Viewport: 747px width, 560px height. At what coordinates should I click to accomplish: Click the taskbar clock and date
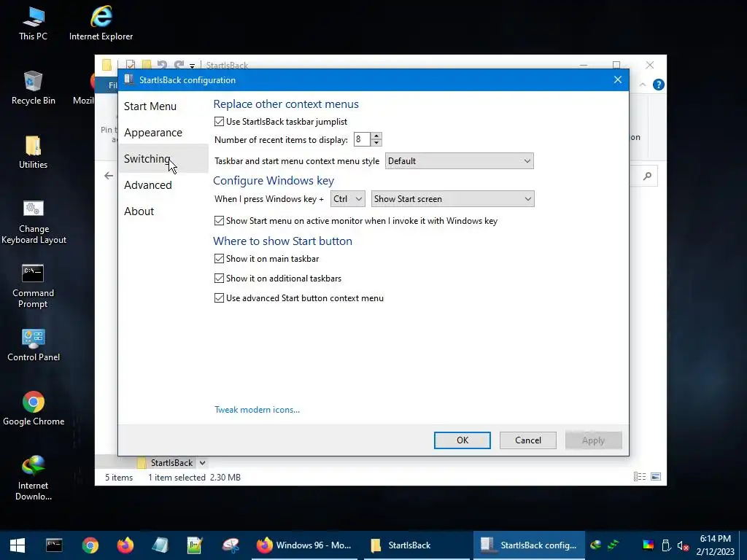(716, 545)
